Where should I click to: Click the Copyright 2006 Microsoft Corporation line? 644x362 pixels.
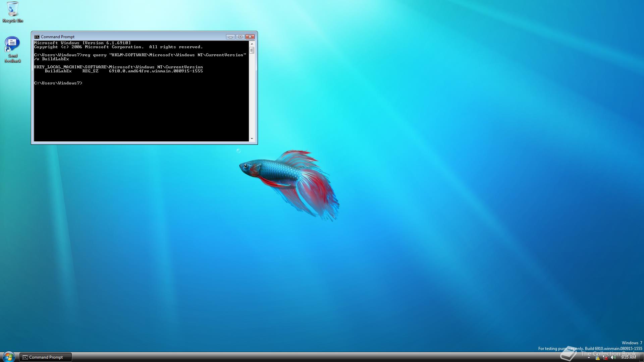(x=118, y=47)
